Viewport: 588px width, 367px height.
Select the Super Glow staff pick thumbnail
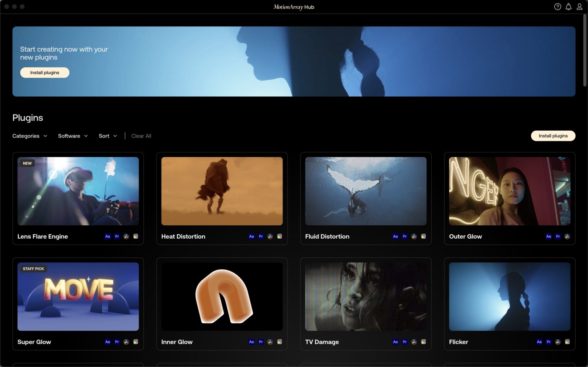pyautogui.click(x=78, y=297)
